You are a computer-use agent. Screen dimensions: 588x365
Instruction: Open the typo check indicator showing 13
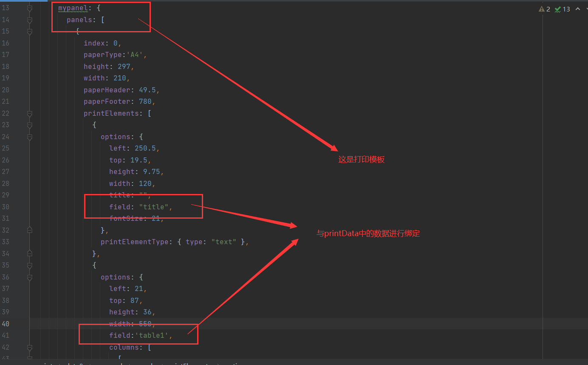pyautogui.click(x=563, y=9)
